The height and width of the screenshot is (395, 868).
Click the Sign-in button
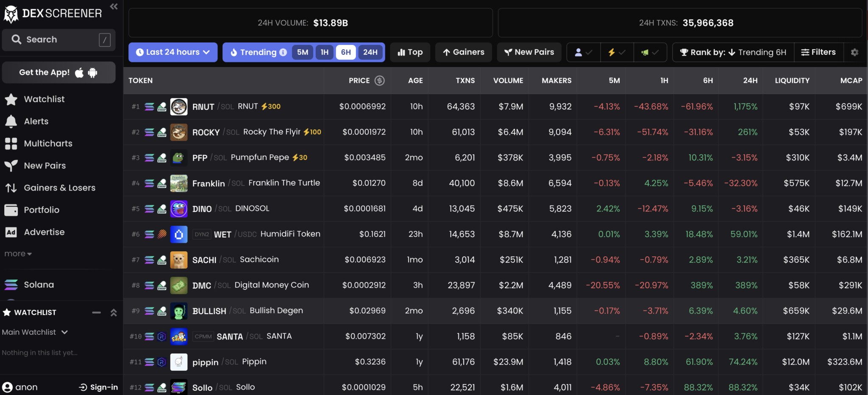98,387
